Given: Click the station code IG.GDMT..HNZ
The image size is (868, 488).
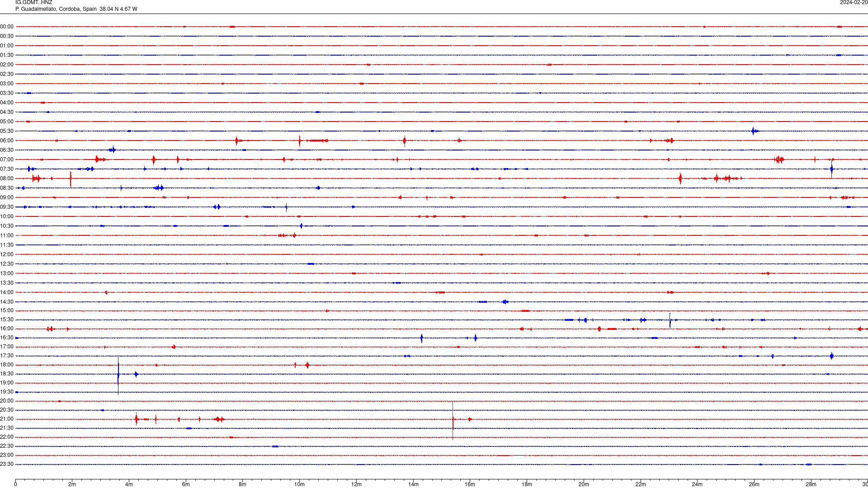Looking at the screenshot, I should [x=34, y=3].
